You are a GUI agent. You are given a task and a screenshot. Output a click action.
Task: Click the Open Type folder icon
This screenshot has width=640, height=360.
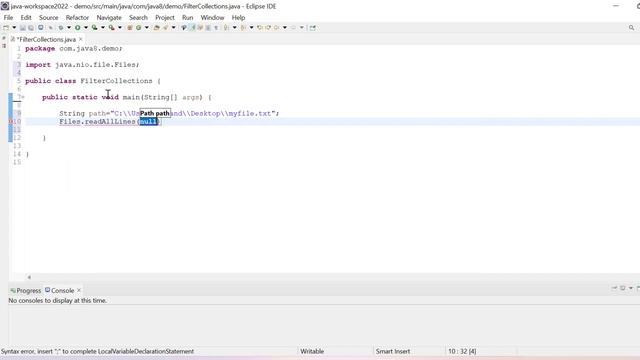[x=156, y=28]
